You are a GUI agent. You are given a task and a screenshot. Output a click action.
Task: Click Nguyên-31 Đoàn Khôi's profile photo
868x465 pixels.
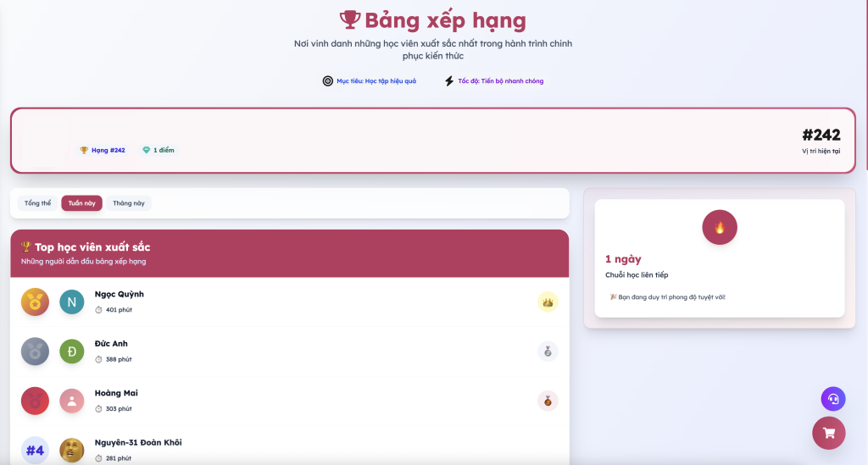tap(72, 450)
